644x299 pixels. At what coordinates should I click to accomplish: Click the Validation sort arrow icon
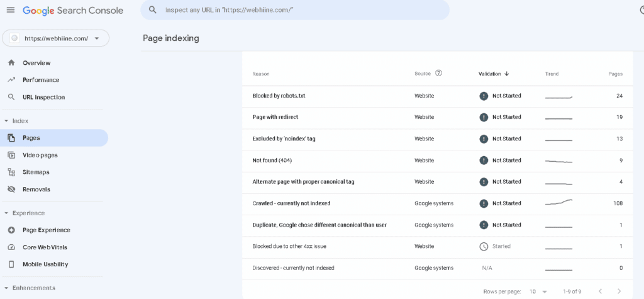click(x=507, y=74)
